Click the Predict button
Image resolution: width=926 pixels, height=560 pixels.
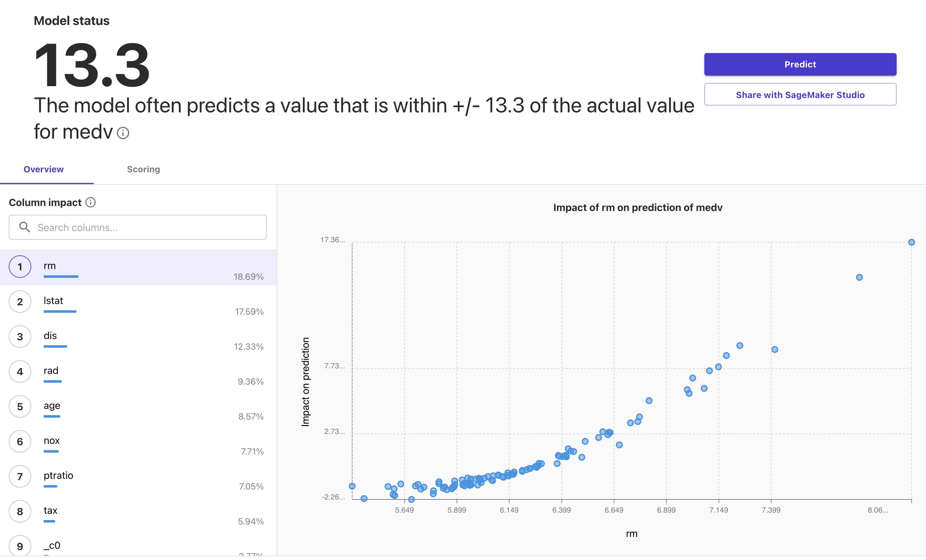click(800, 64)
